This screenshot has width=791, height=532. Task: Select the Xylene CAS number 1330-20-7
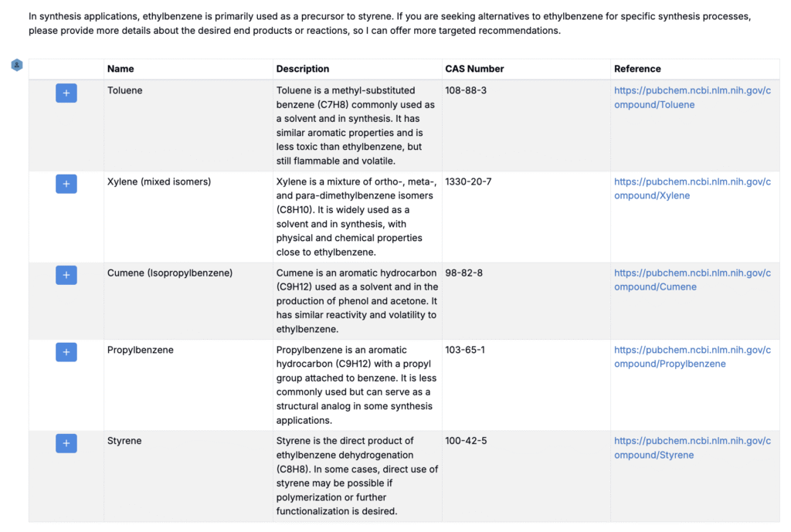pos(468,181)
